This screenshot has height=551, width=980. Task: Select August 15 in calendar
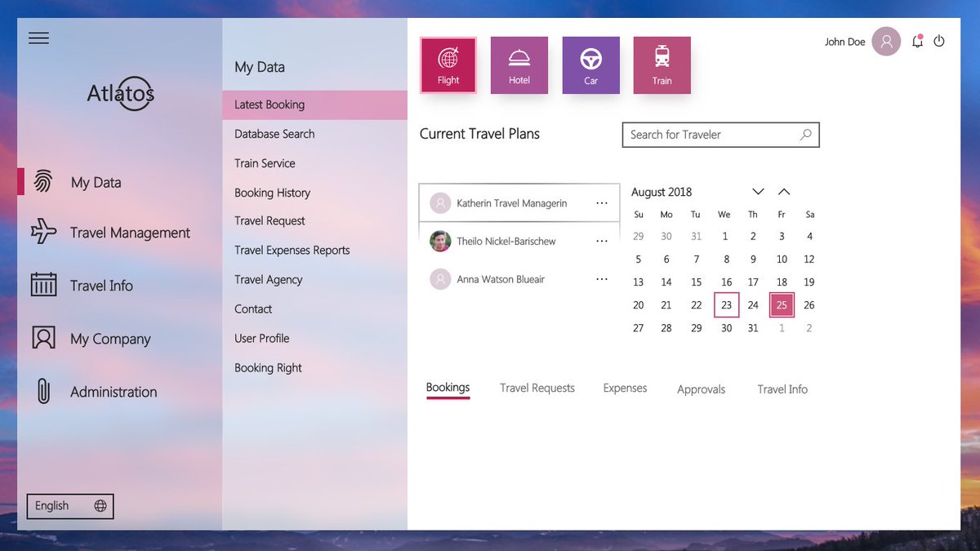pos(696,282)
